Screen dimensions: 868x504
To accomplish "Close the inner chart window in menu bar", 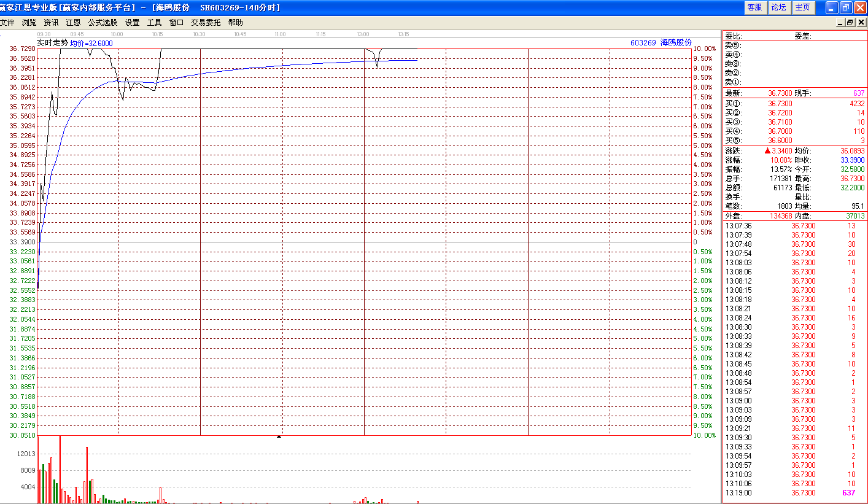I will (x=860, y=23).
